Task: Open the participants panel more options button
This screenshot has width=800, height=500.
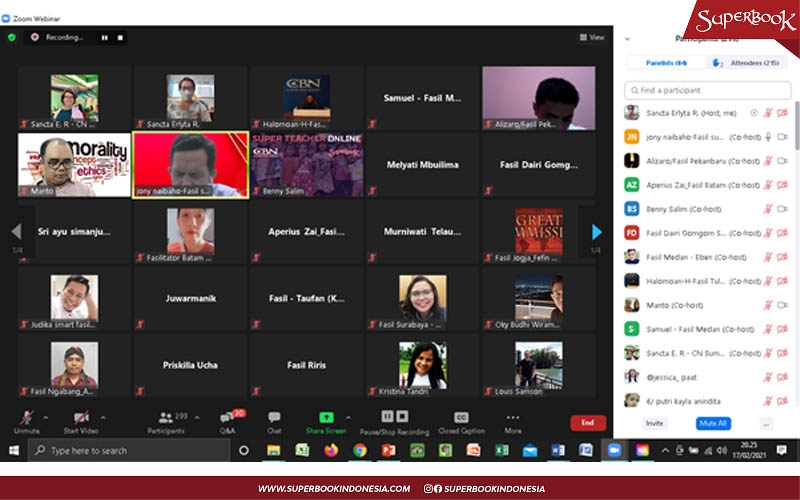Action: pos(766,423)
